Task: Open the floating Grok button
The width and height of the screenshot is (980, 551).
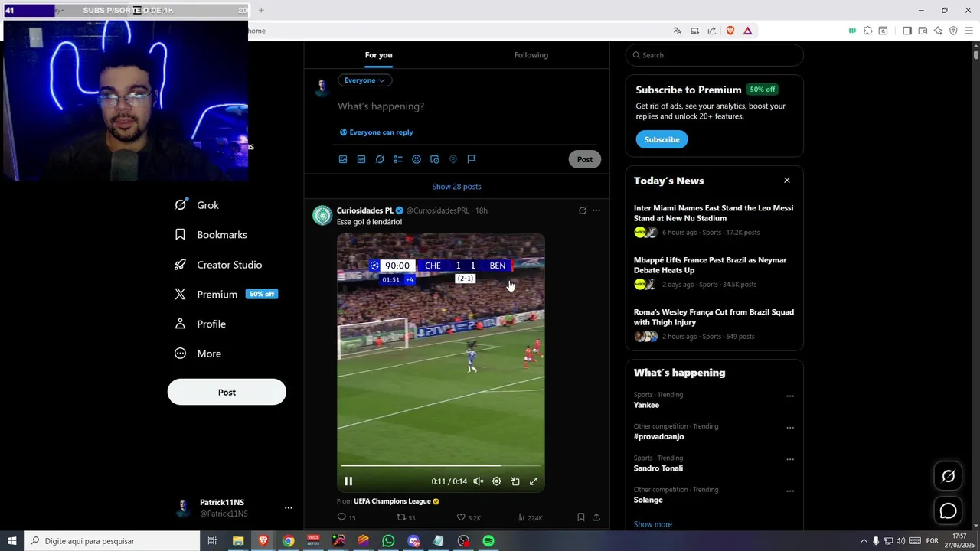Action: (948, 476)
